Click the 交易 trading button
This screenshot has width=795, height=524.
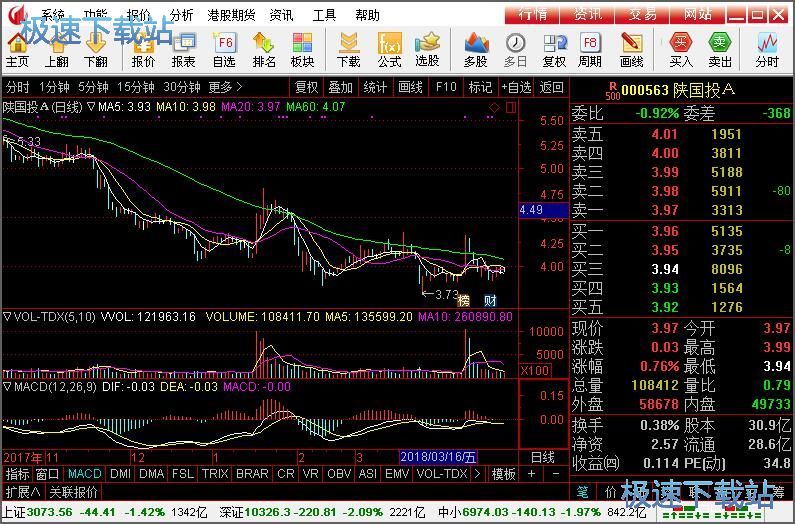click(642, 14)
